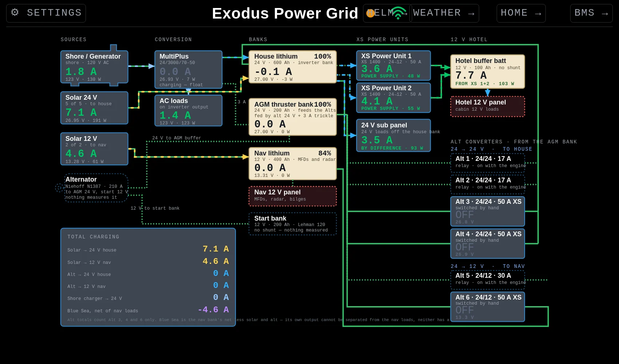Open the Nav lithium bank card
Image resolution: width=619 pixels, height=364 pixels.
[x=293, y=163]
